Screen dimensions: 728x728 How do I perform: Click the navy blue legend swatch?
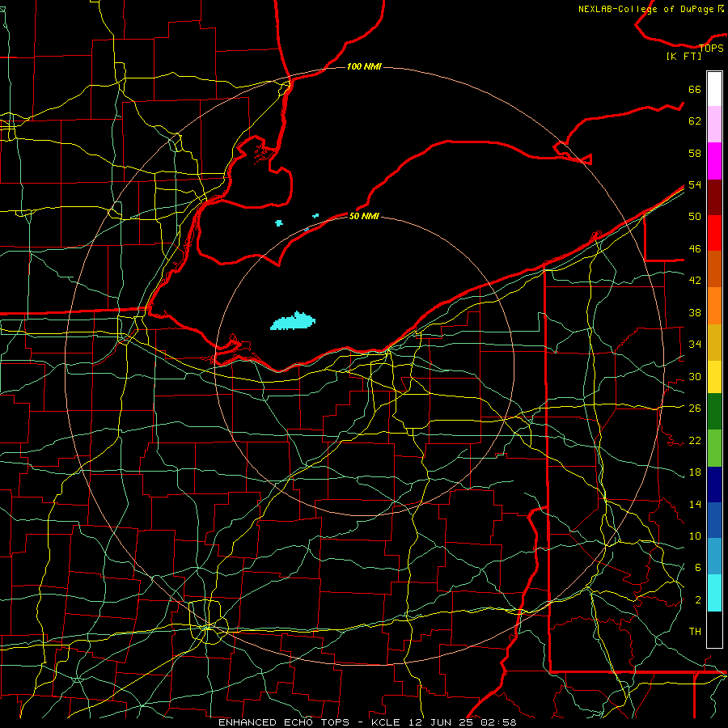click(714, 485)
